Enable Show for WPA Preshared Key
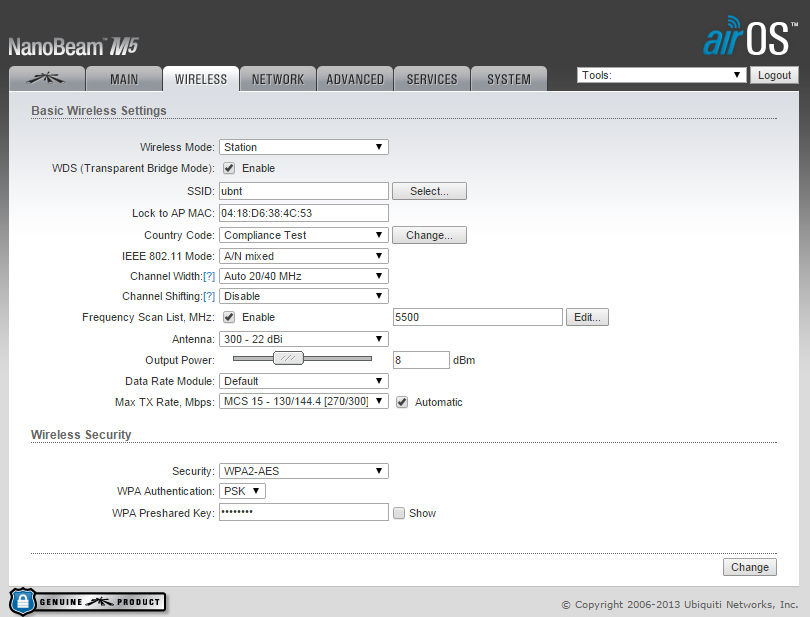Screen dimensions: 810x617 point(399,513)
